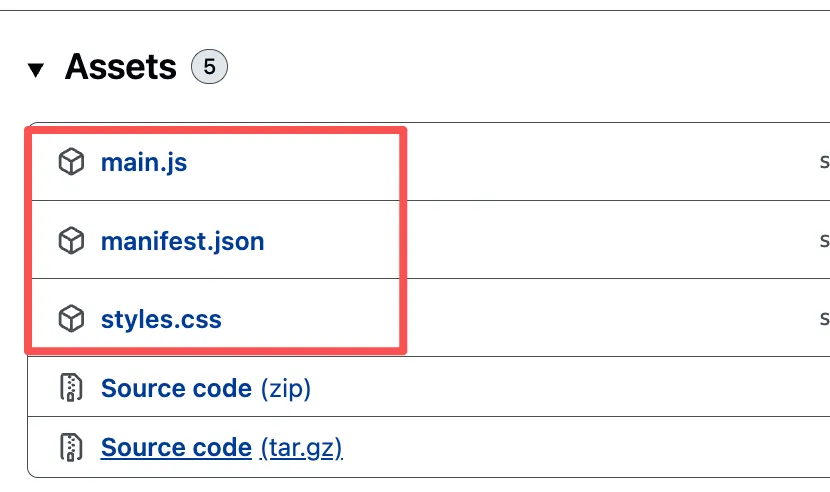
Task: Download the main.js asset
Action: (x=144, y=162)
